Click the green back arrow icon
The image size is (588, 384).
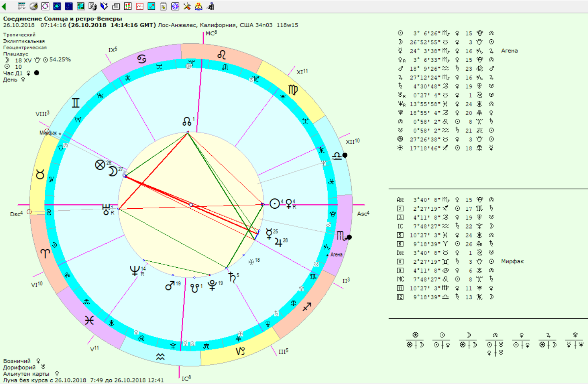[x=4, y=6]
